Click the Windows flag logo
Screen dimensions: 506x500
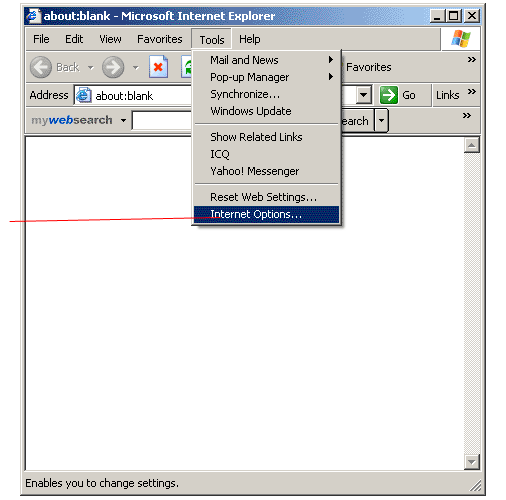(x=461, y=39)
